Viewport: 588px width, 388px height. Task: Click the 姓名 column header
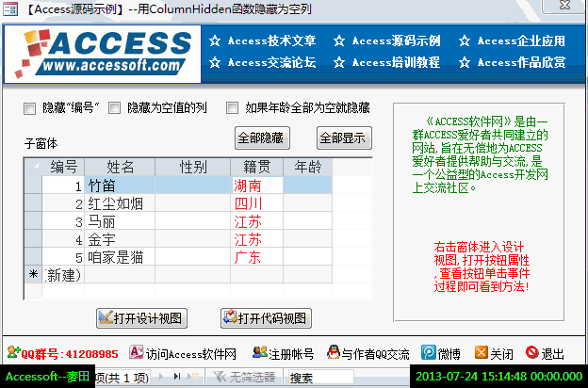[x=120, y=167]
